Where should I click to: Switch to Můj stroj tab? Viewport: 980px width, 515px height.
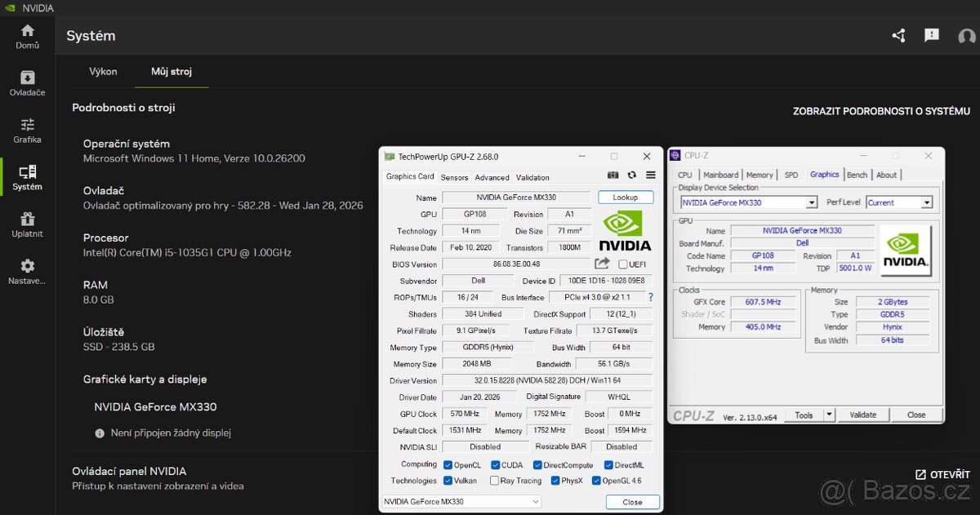(171, 72)
